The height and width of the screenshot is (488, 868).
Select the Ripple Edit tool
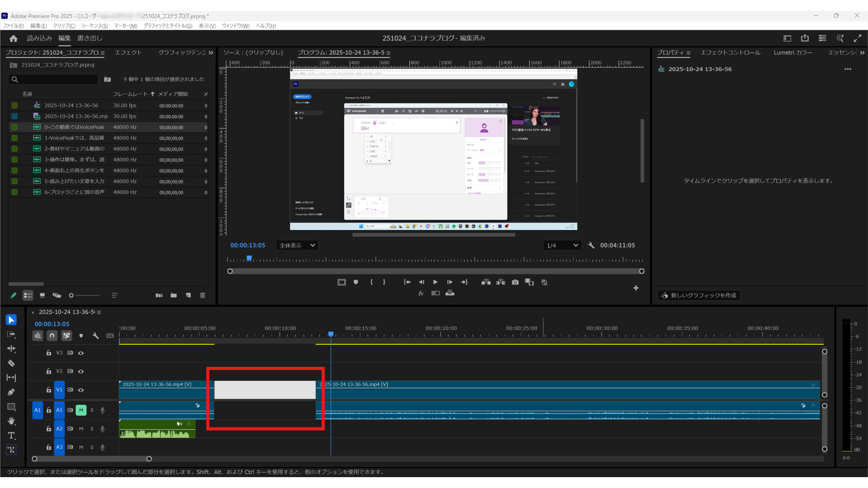(x=11, y=349)
